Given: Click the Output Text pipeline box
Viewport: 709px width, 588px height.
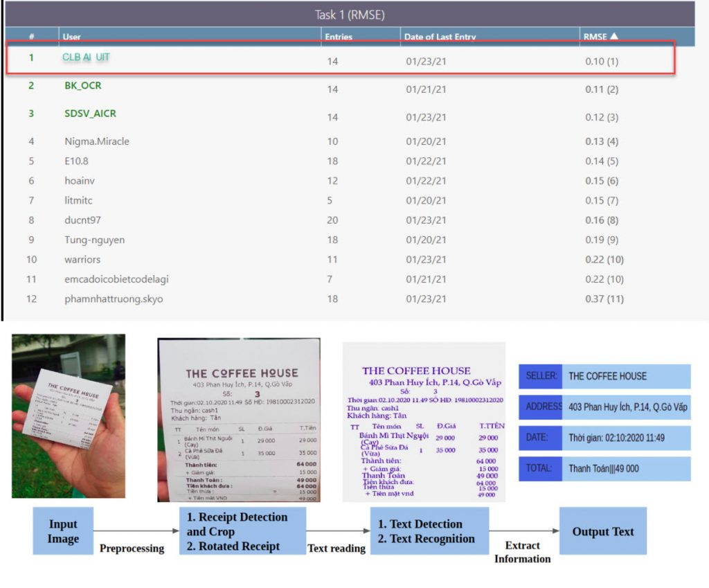Looking at the screenshot, I should (602, 531).
